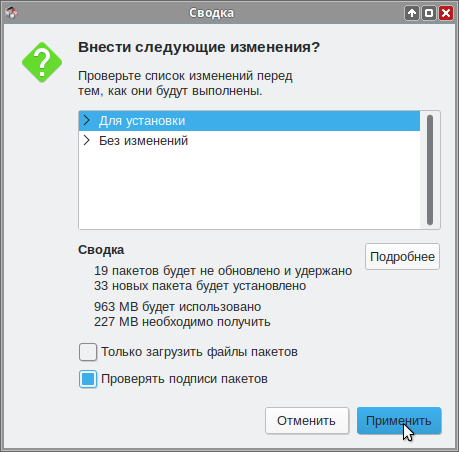The image size is (459, 452).
Task: Select the Для установки row
Action: coord(249,121)
